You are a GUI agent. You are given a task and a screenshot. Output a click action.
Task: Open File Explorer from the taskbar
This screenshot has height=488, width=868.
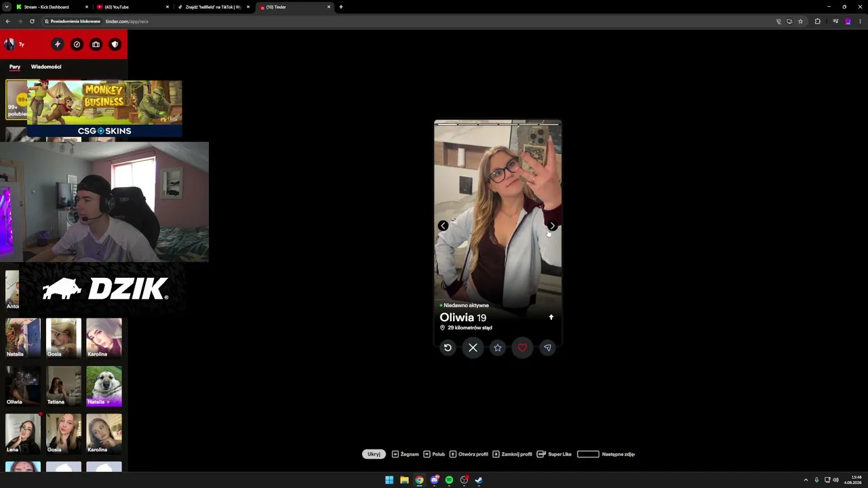pyautogui.click(x=404, y=480)
